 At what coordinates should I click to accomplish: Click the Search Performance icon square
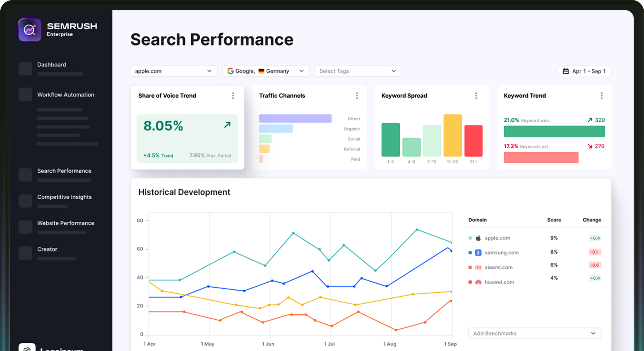[25, 174]
